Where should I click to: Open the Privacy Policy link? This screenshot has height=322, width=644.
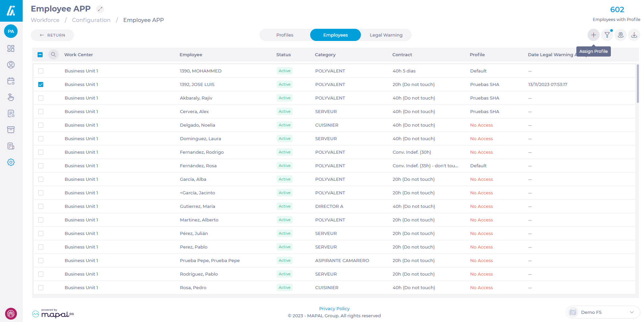click(334, 308)
